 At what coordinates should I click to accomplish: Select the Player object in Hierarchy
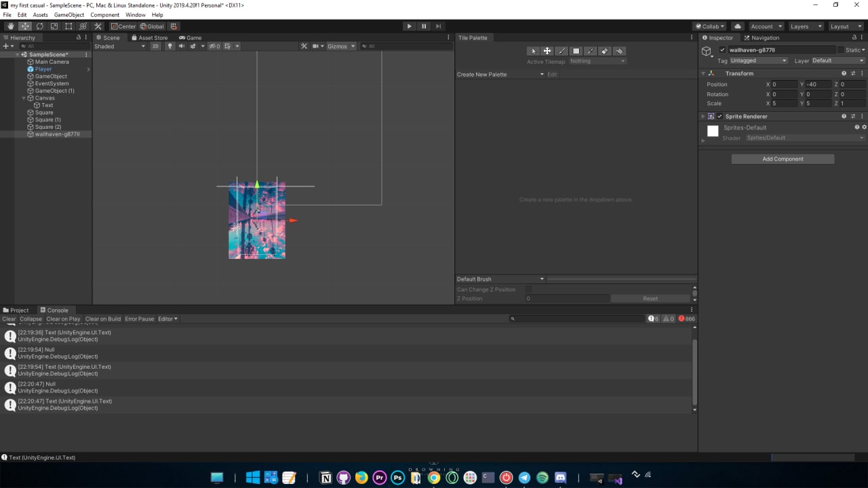[43, 69]
